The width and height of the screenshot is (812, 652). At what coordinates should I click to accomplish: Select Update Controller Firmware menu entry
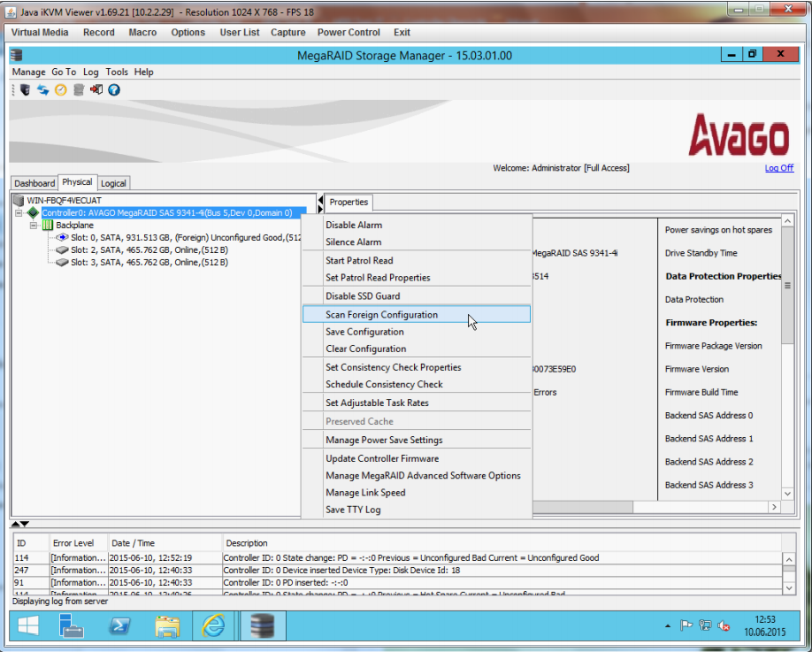(382, 458)
